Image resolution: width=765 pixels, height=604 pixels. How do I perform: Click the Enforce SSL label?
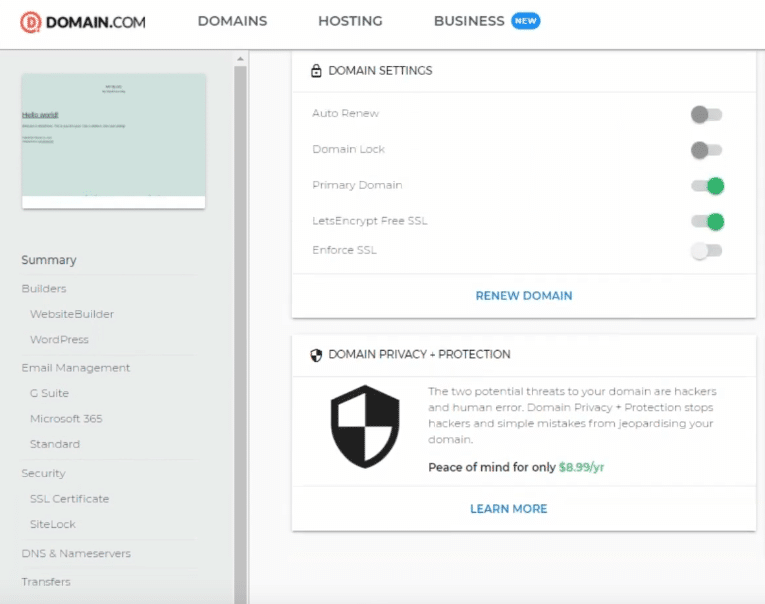click(x=344, y=250)
